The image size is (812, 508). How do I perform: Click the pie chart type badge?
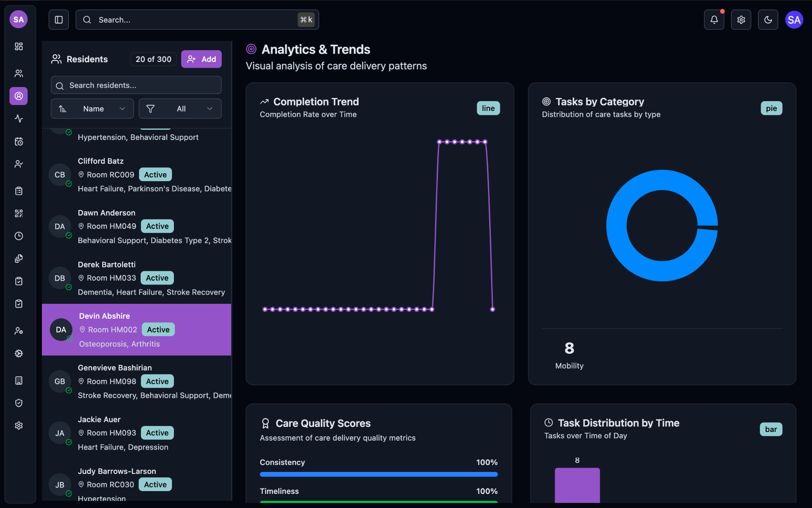pos(771,108)
